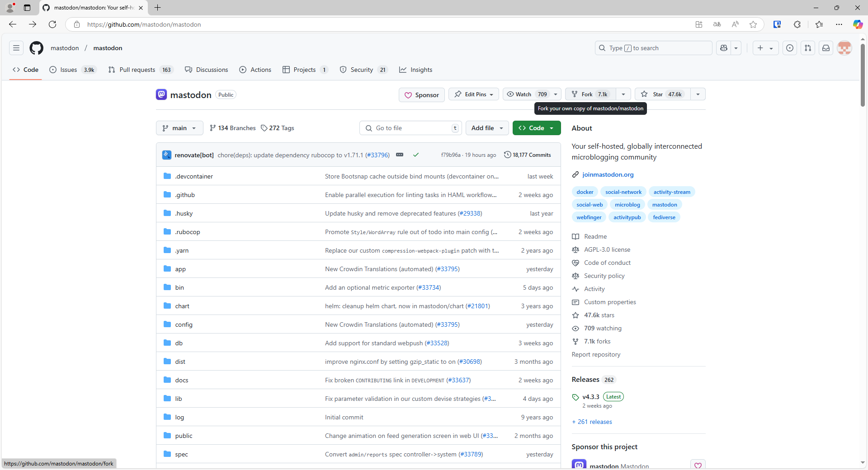The width and height of the screenshot is (868, 470).
Task: Open the + 261 releases link
Action: (x=592, y=422)
